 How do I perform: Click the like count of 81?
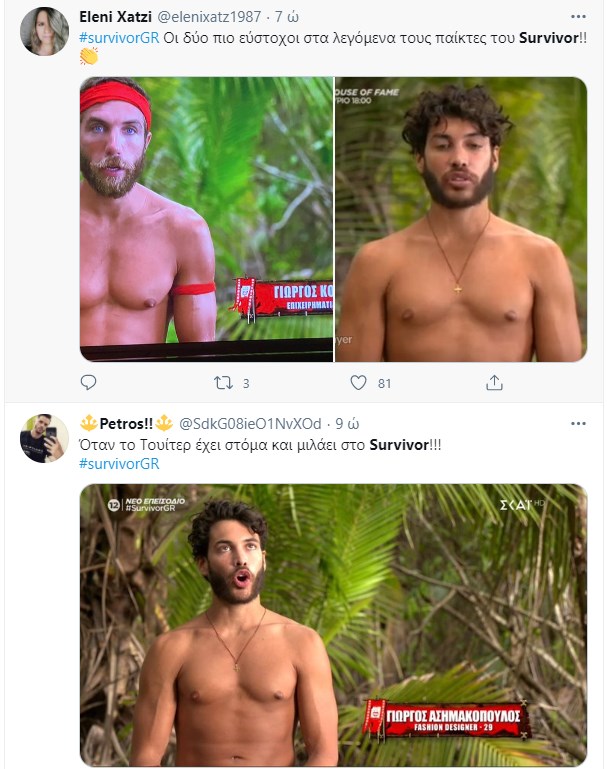tap(384, 383)
